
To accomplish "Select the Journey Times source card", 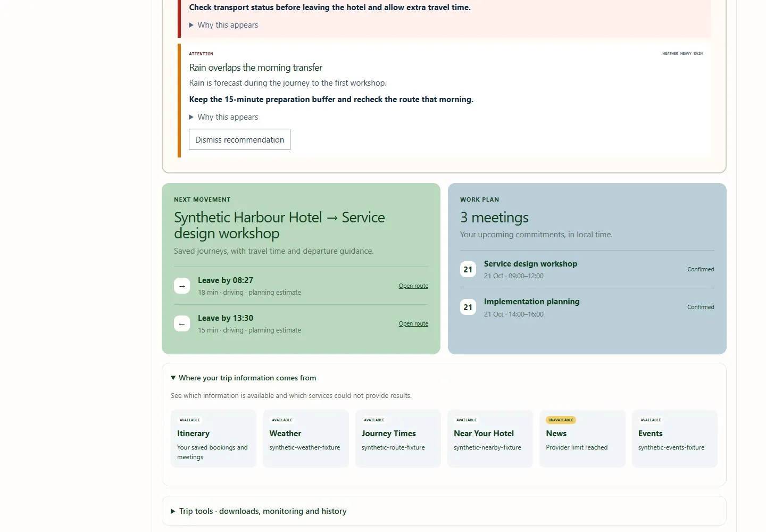I will click(398, 438).
